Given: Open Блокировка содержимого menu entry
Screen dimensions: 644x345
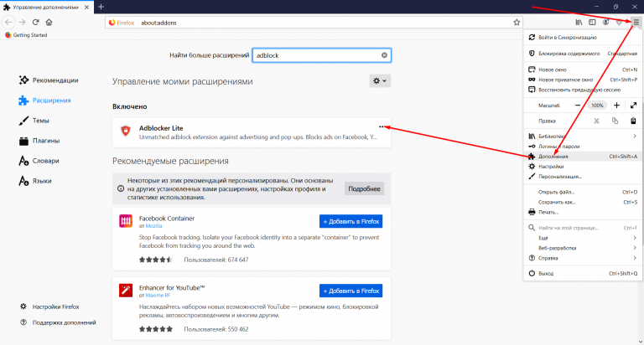Looking at the screenshot, I should [x=583, y=54].
